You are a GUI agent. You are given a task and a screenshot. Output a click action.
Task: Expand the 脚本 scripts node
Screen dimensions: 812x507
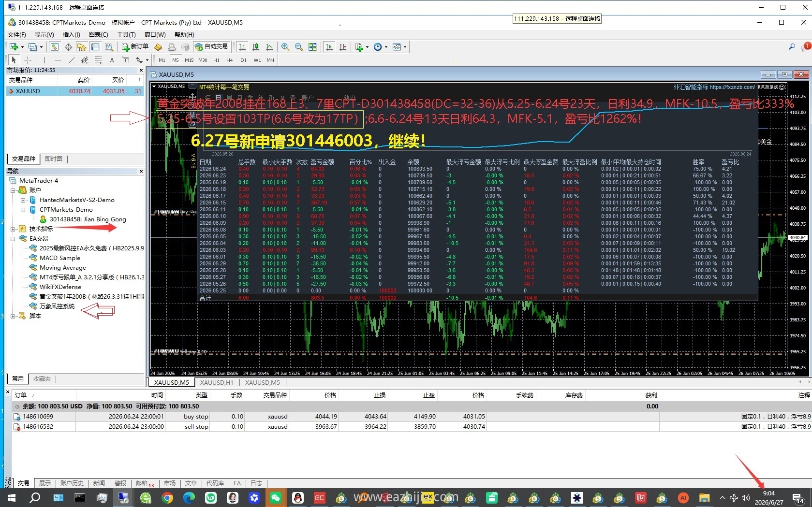[13, 316]
